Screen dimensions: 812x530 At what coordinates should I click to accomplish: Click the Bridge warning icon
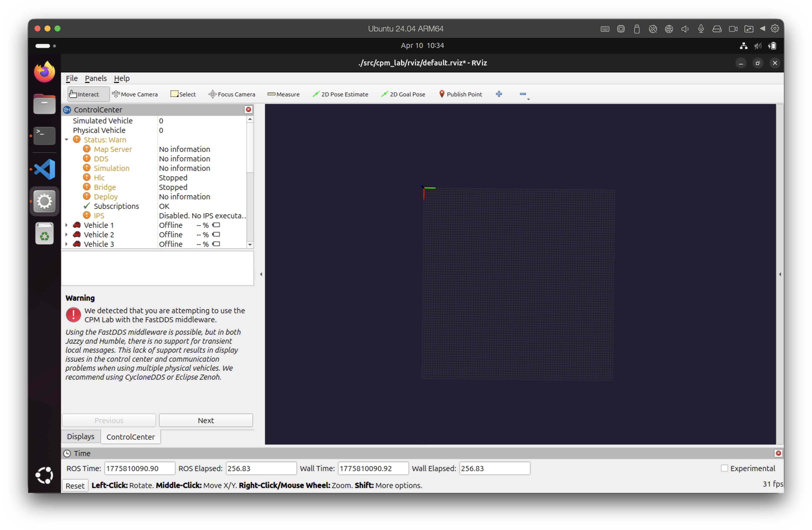pos(87,187)
